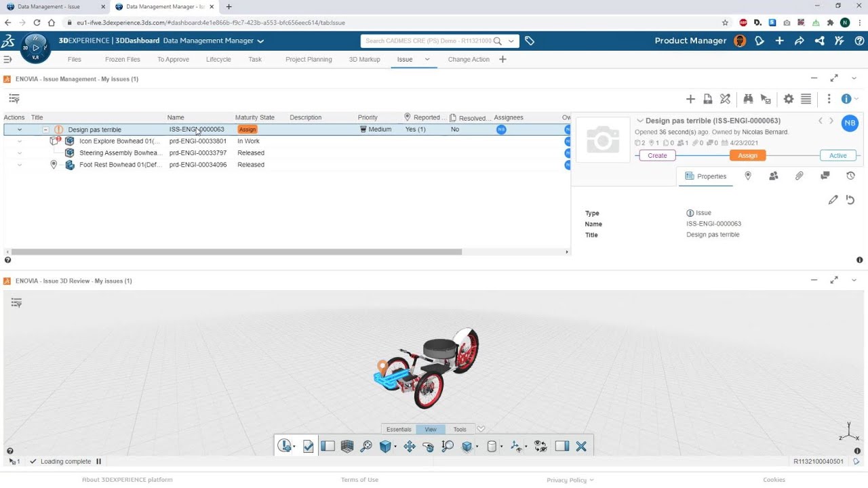Select the rotate view tool
The height and width of the screenshot is (488, 868).
[x=428, y=446]
